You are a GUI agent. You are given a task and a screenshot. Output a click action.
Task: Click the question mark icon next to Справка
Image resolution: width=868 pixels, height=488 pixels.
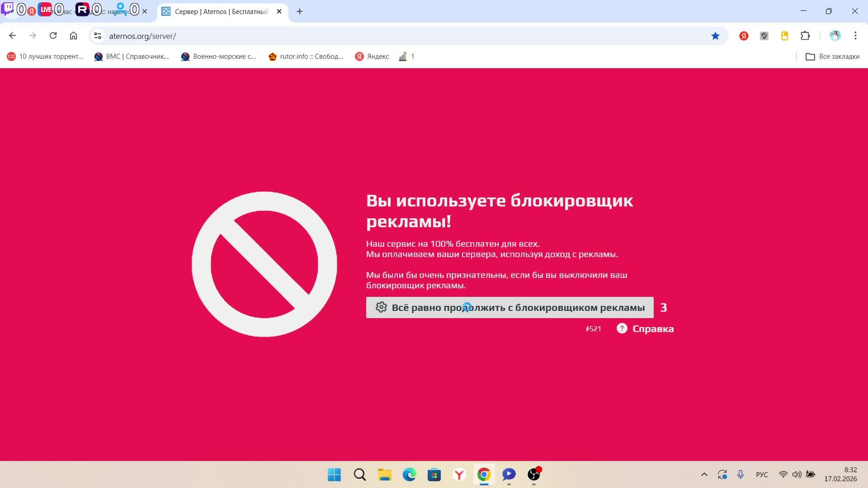[x=622, y=328]
